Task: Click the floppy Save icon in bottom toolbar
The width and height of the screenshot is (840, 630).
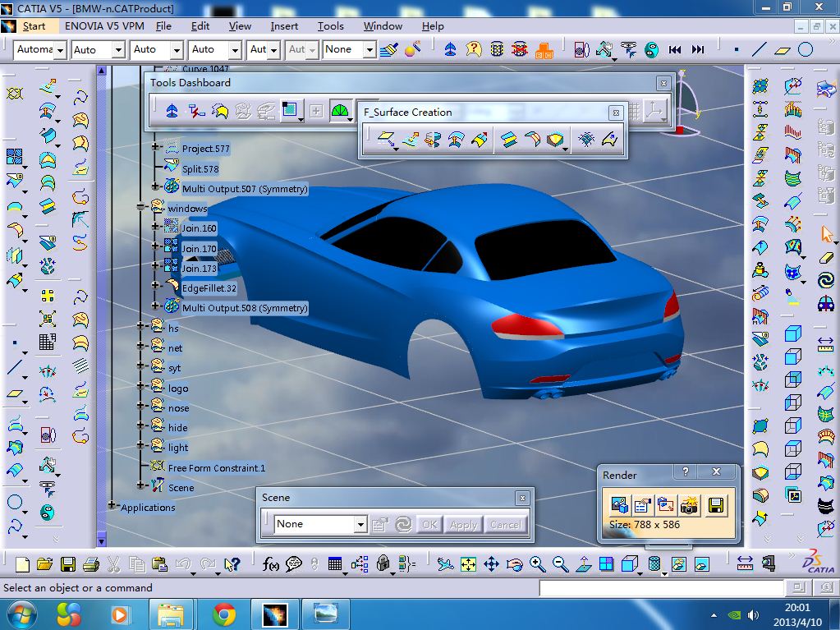Action: click(x=68, y=564)
